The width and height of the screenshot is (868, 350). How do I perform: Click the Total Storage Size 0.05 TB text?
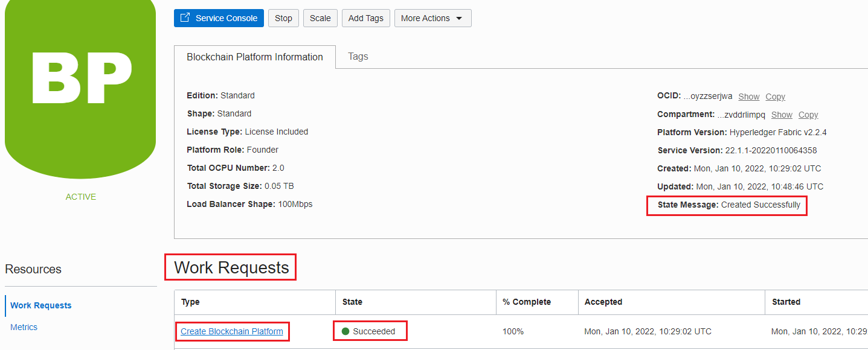click(240, 186)
